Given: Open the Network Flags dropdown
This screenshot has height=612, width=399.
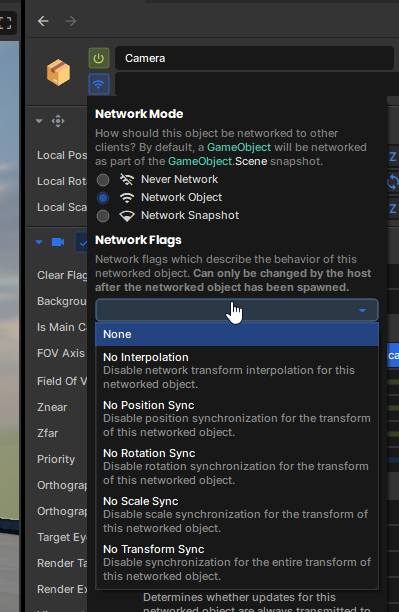Looking at the screenshot, I should click(237, 310).
